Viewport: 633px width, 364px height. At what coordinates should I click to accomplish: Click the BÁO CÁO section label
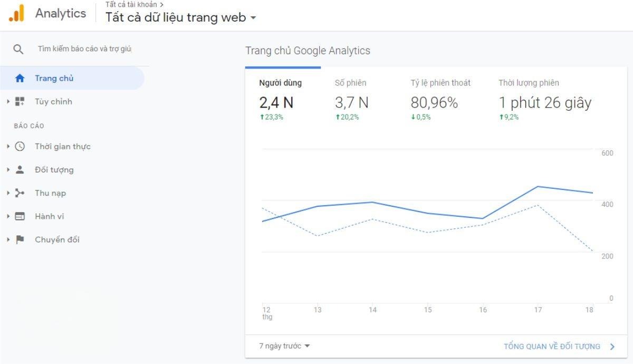coord(29,126)
